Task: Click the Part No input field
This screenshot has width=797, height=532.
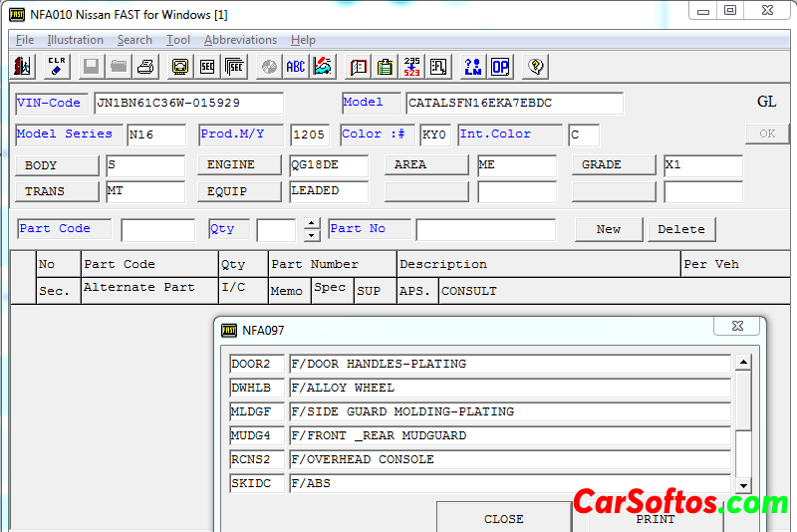Action: click(x=485, y=230)
